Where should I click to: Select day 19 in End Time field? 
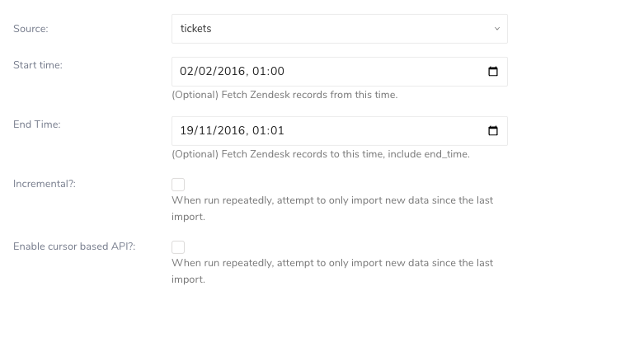(186, 131)
